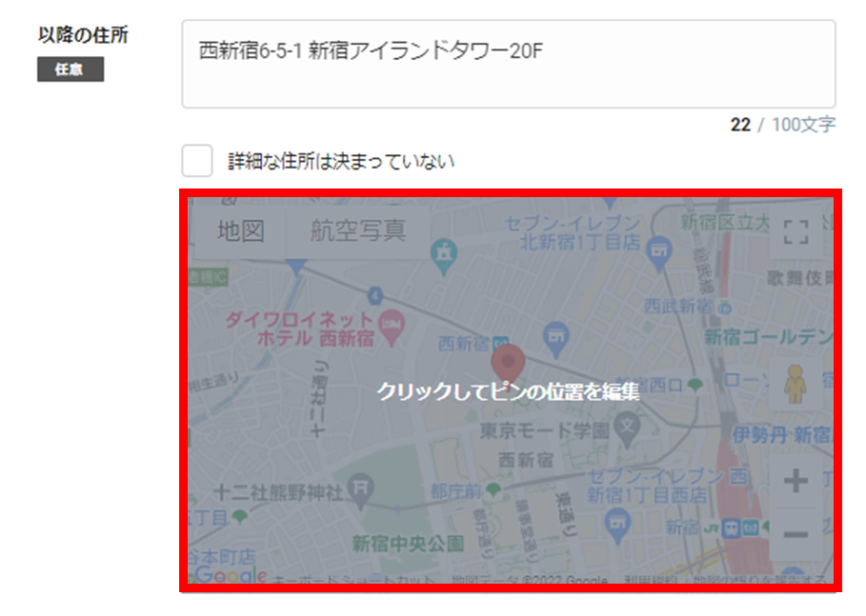Zoom out with the minus button
The image size is (866, 616).
pyautogui.click(x=796, y=534)
